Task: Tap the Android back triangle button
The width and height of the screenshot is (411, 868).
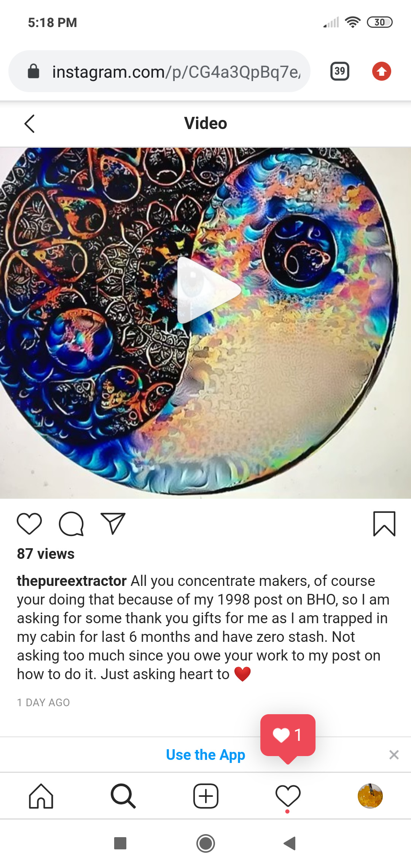Action: (x=290, y=843)
